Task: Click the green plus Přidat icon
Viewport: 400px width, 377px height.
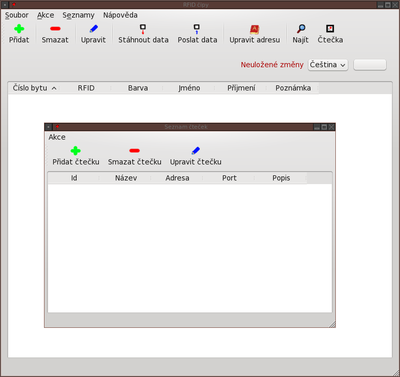Action: 19,29
